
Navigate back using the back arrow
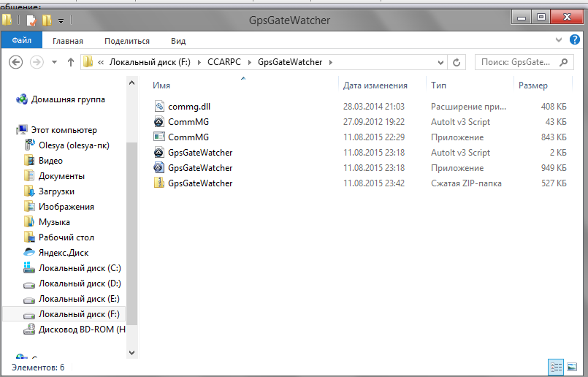pyautogui.click(x=15, y=63)
